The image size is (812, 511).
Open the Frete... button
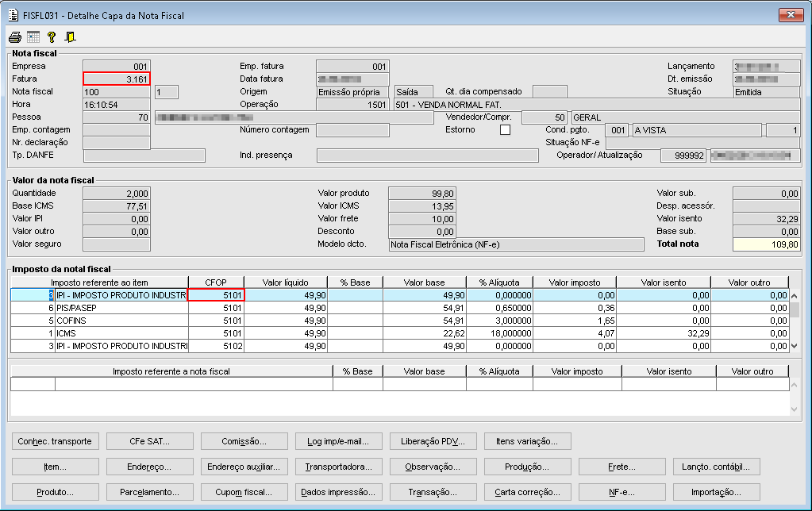(622, 467)
